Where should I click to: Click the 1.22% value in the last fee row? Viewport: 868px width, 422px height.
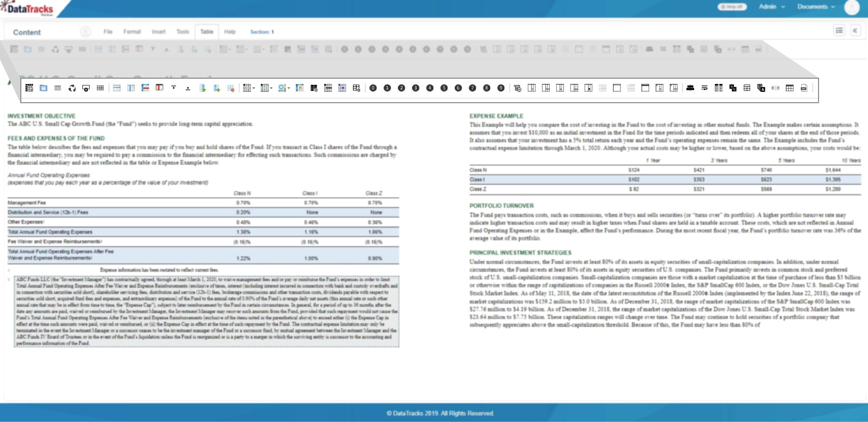coord(243,258)
